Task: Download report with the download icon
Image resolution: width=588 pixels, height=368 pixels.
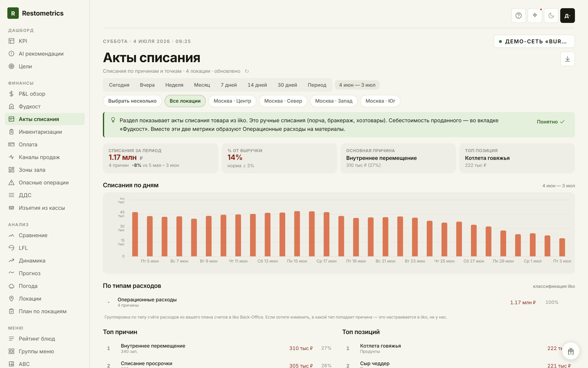Action: (568, 59)
